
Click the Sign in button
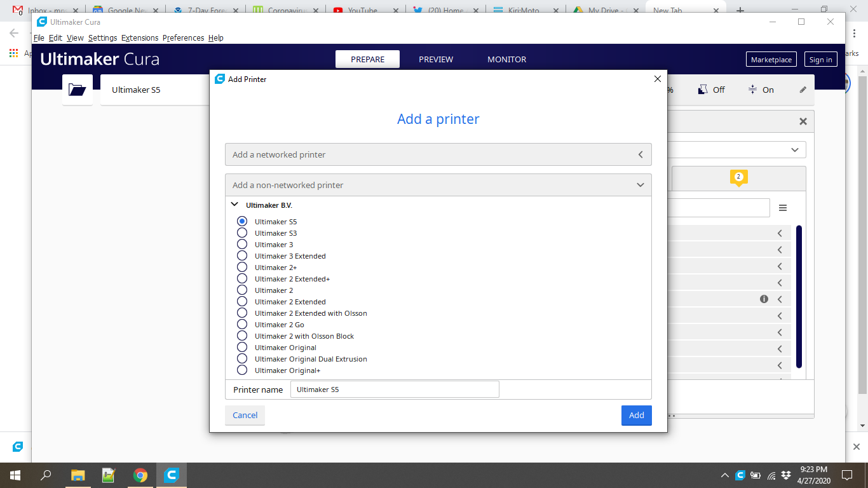pyautogui.click(x=821, y=59)
